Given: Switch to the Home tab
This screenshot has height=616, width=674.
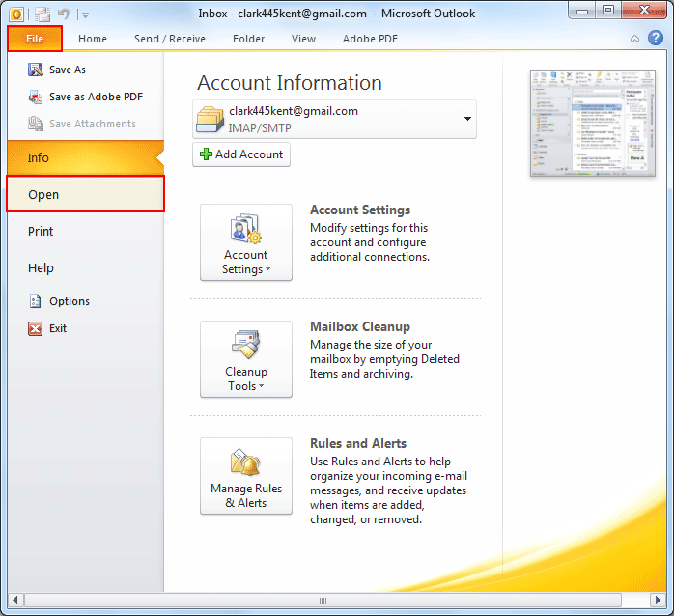Looking at the screenshot, I should coord(93,39).
